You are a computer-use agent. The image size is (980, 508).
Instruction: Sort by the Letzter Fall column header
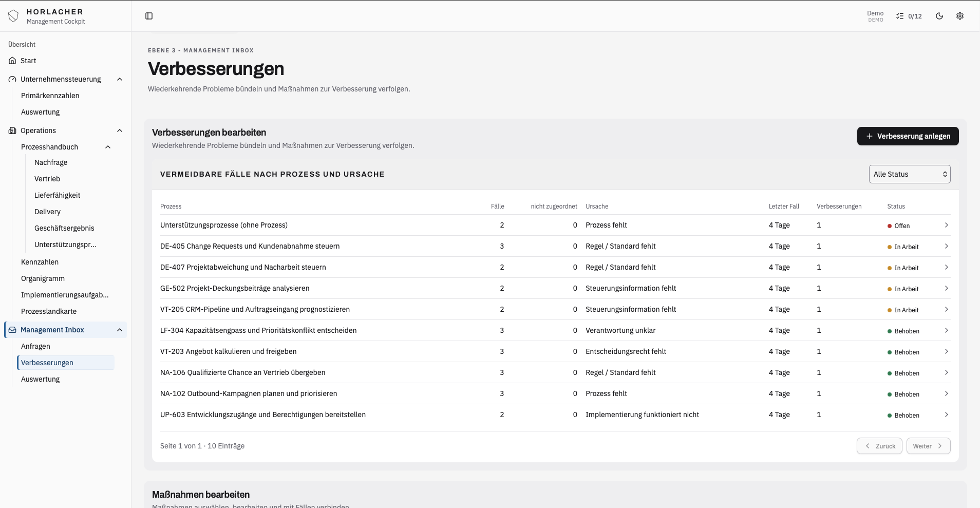(784, 206)
